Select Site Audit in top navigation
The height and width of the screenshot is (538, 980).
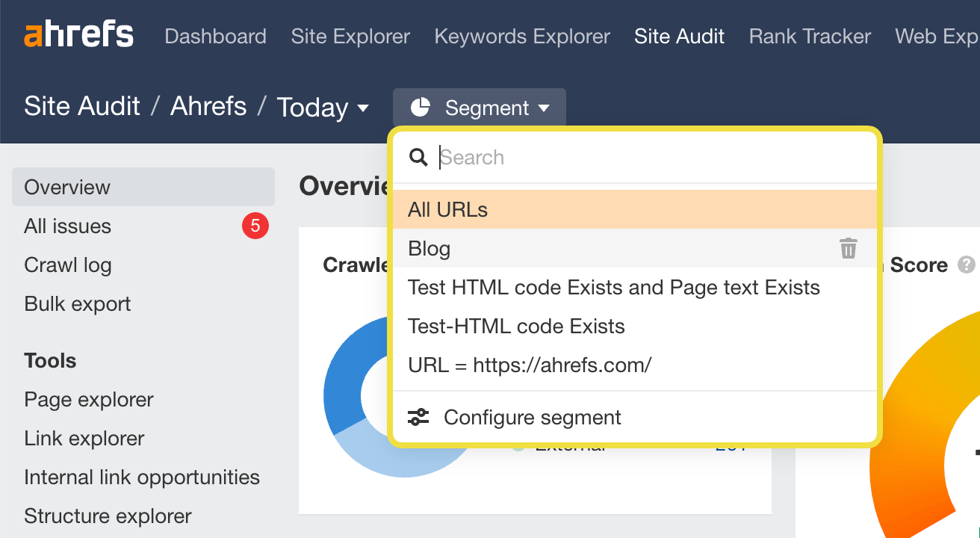[x=679, y=36]
